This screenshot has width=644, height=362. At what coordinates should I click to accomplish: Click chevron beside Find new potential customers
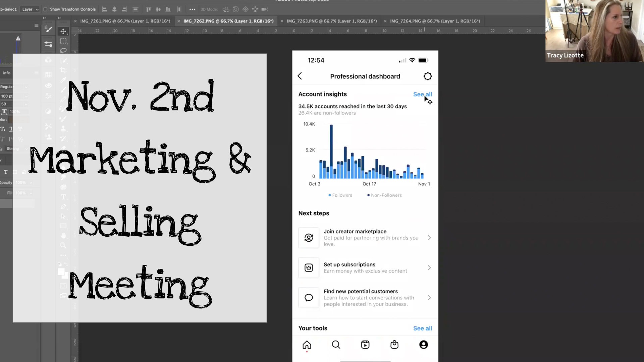point(429,298)
